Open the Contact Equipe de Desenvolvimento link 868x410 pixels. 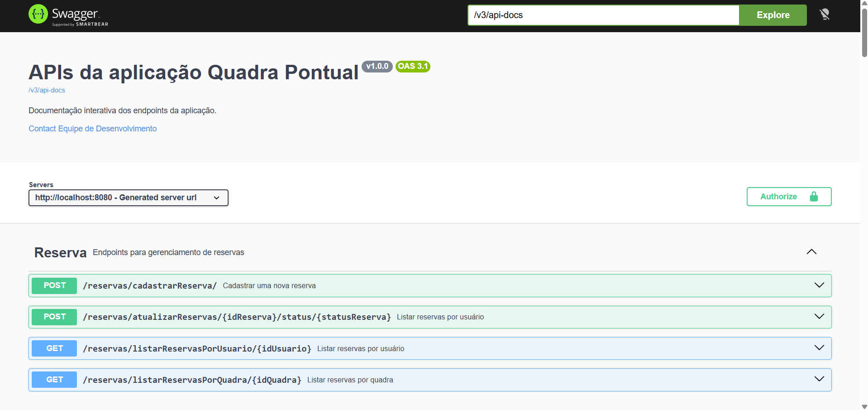pyautogui.click(x=92, y=128)
